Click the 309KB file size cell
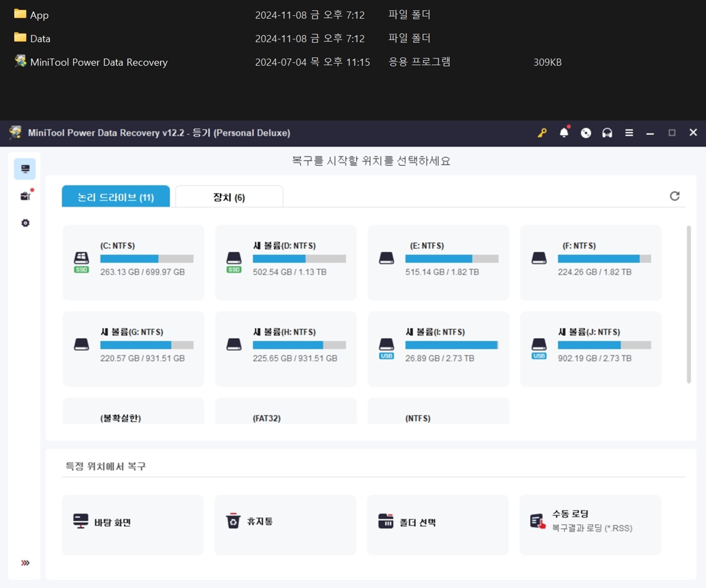706x588 pixels. pos(548,62)
